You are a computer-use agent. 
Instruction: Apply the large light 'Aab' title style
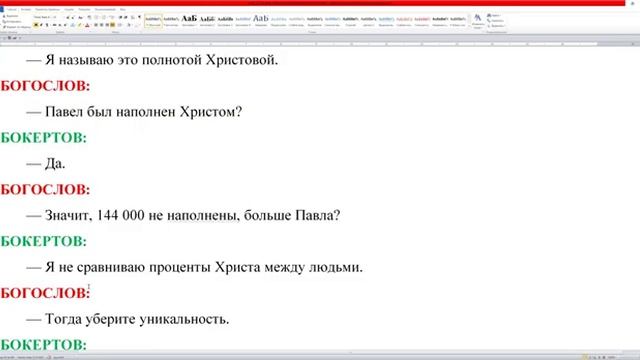pos(260,20)
